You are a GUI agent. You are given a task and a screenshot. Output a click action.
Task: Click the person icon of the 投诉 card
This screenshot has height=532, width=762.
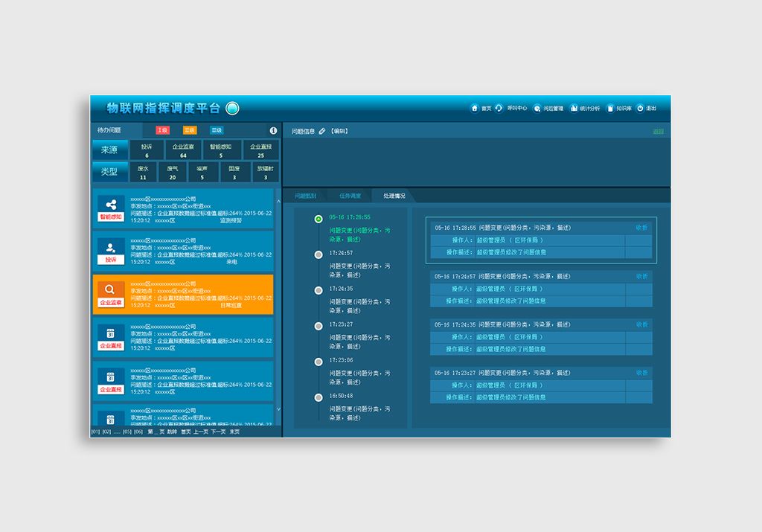(111, 247)
